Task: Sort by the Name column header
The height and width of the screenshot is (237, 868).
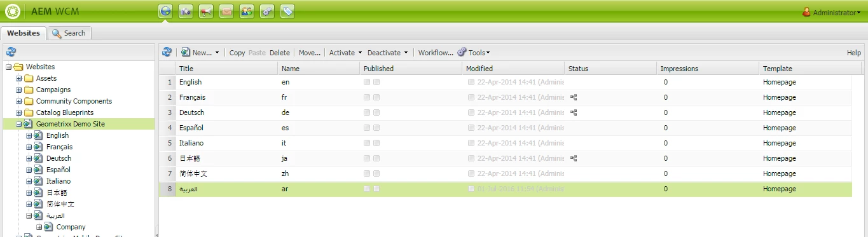Action: [319, 68]
